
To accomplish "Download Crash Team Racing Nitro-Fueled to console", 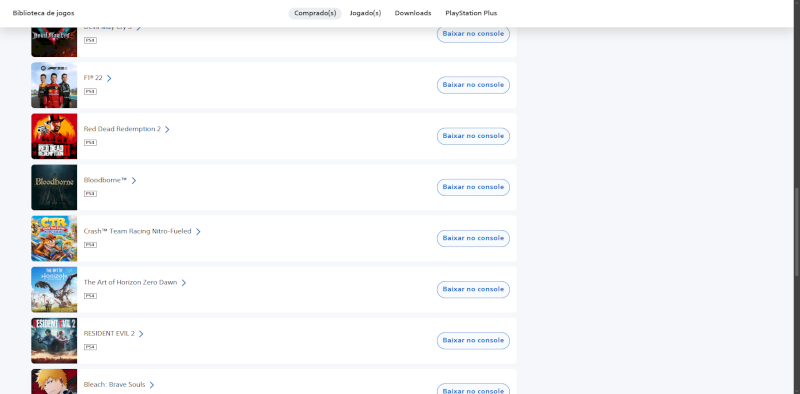I will click(473, 238).
